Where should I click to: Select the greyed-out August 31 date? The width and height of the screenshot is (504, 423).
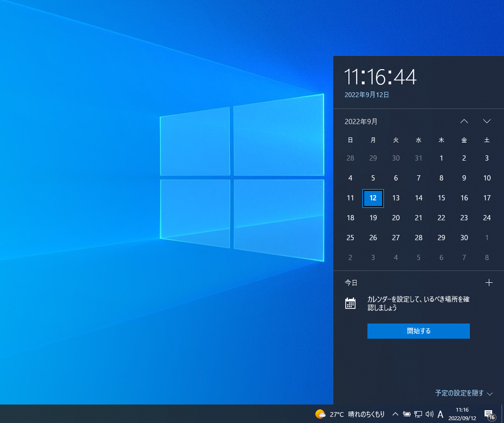(x=419, y=158)
